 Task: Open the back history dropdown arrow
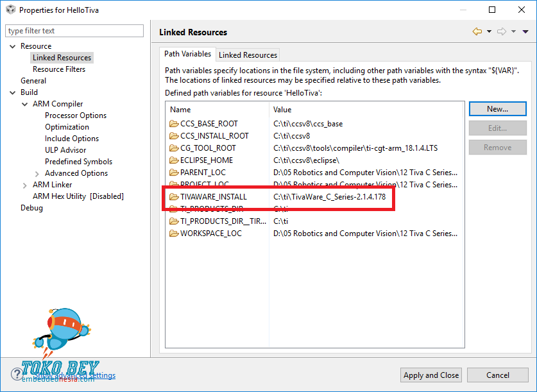click(489, 32)
